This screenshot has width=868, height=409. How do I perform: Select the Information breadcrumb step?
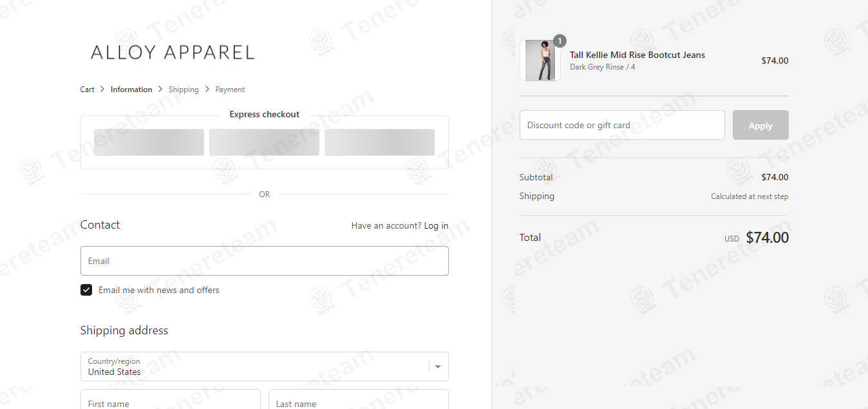[131, 90]
